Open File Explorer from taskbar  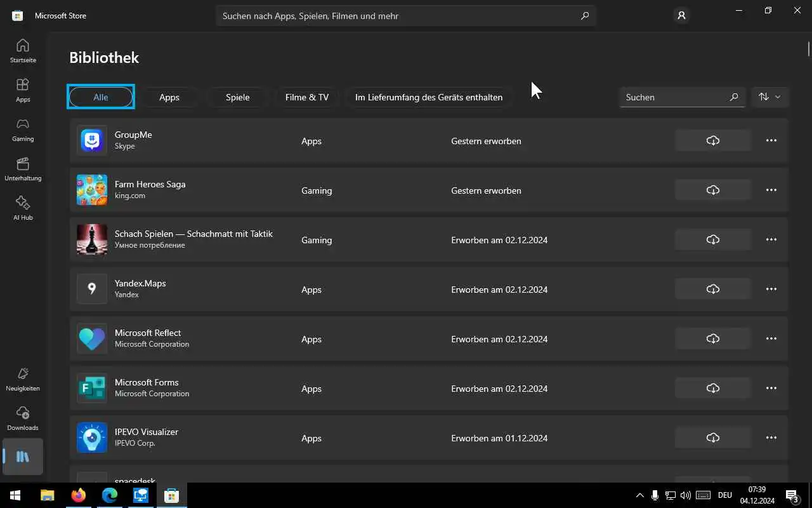point(48,495)
